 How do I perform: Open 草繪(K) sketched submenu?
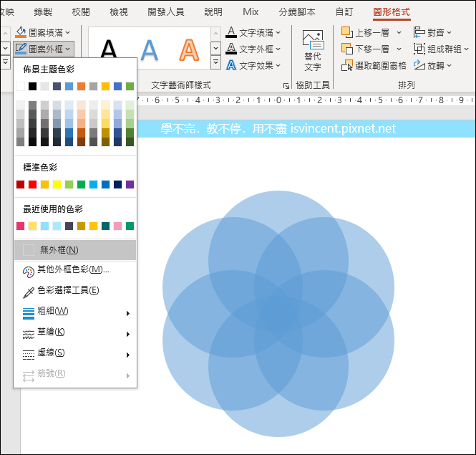75,332
